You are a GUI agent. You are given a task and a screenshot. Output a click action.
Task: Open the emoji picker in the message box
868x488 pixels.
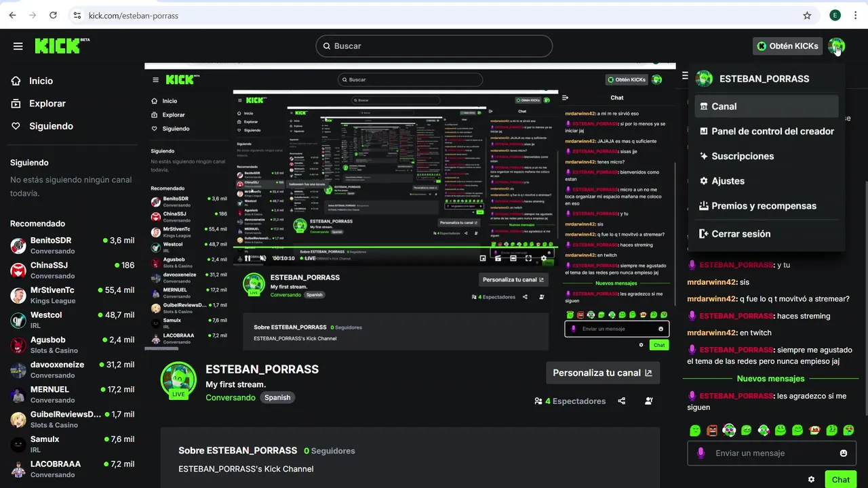point(844,453)
